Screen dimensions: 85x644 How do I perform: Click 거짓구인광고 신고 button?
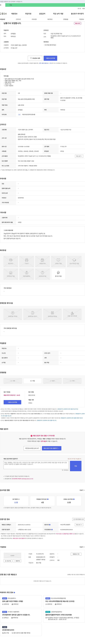click(79, 519)
